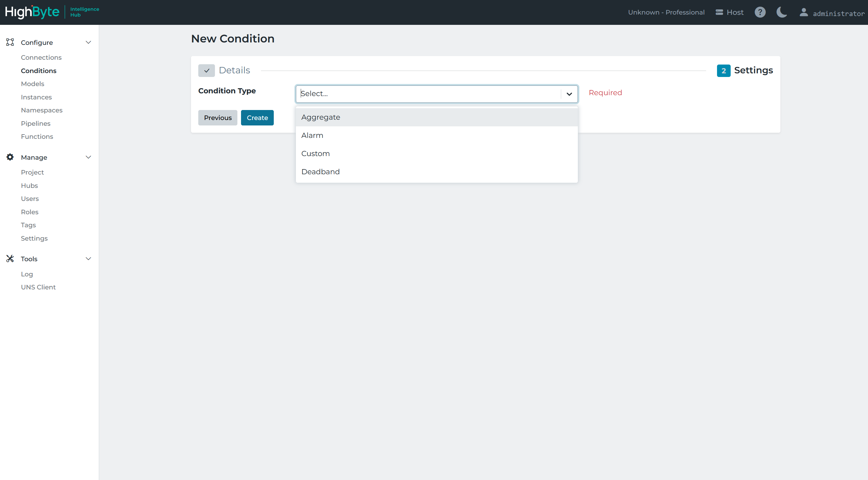Click Unknown - Professional license text
This screenshot has height=480, width=868.
[x=666, y=12]
